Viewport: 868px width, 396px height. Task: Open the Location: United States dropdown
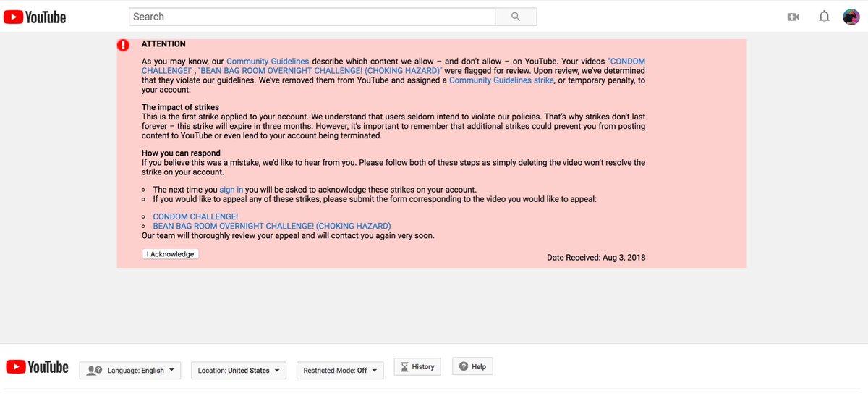point(239,370)
